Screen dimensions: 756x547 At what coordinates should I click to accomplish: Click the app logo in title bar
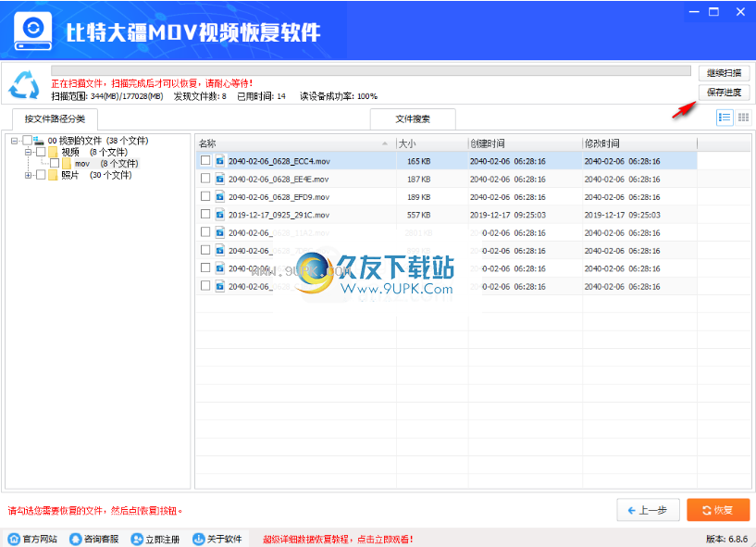(x=32, y=31)
